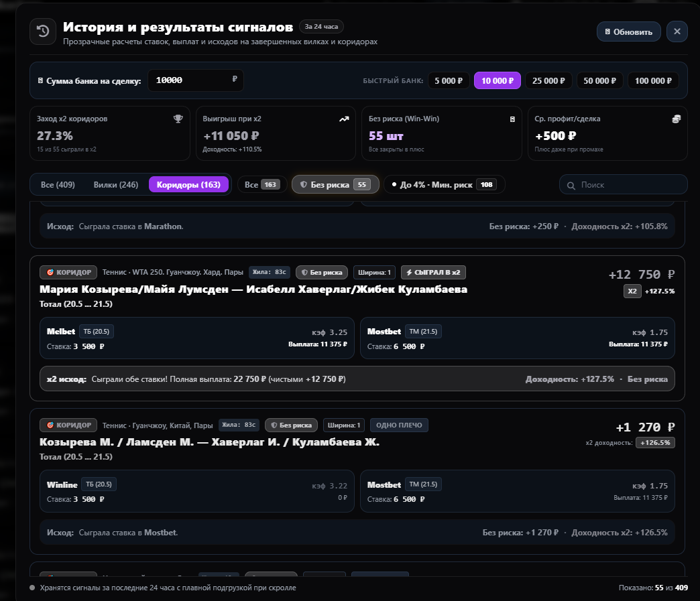700x601 pixels.
Task: Click the trophy icon in the x2 corridors card
Action: coord(178,119)
